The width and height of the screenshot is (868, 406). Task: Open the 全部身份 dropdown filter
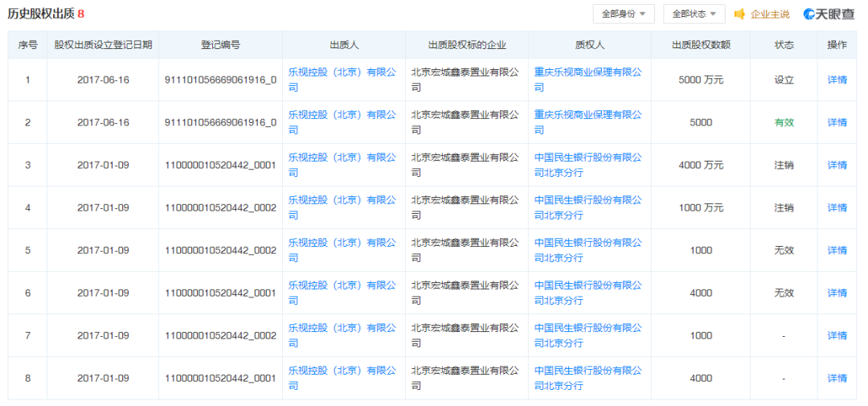623,14
